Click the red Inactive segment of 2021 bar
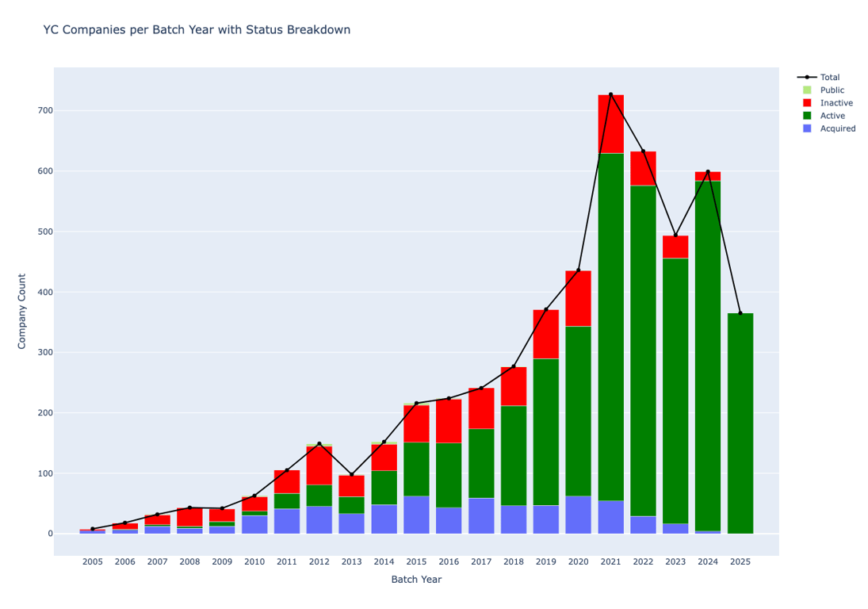The width and height of the screenshot is (868, 609). pyautogui.click(x=610, y=124)
